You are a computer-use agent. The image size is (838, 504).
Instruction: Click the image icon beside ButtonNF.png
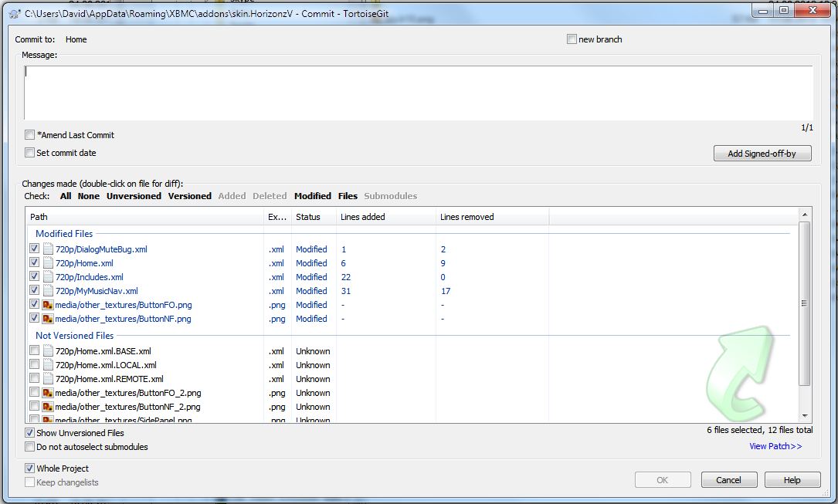pos(48,319)
